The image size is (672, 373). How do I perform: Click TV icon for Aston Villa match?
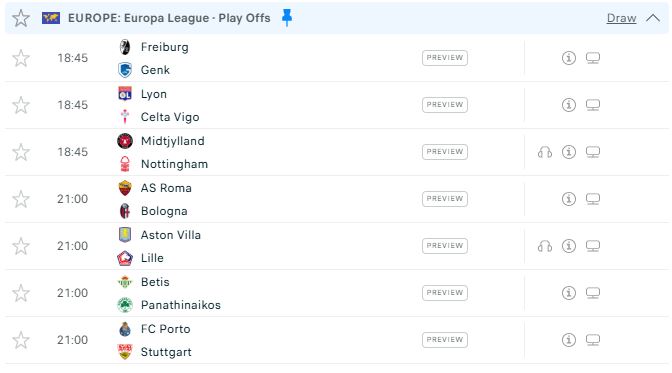coord(593,246)
